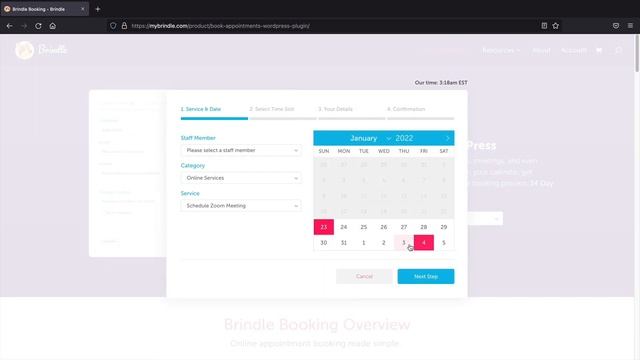Open the shopping cart icon in site header
Viewport: 640px width, 360px height.
(x=599, y=50)
